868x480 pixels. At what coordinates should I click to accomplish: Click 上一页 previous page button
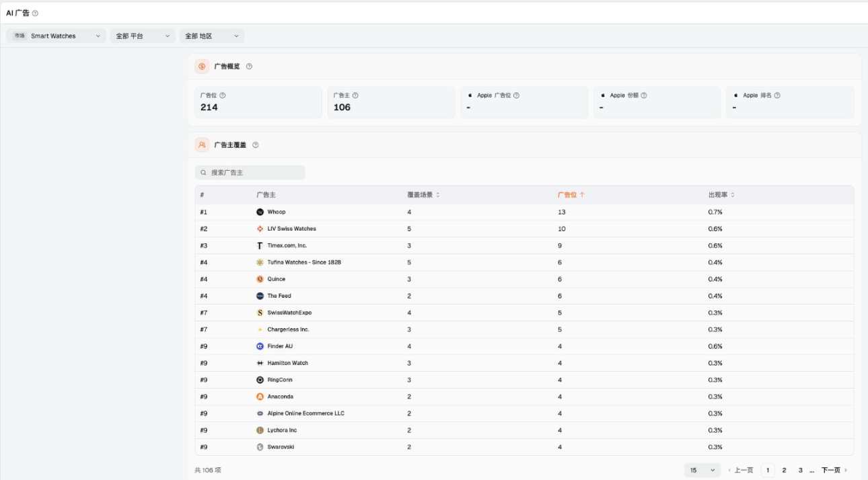pos(741,471)
